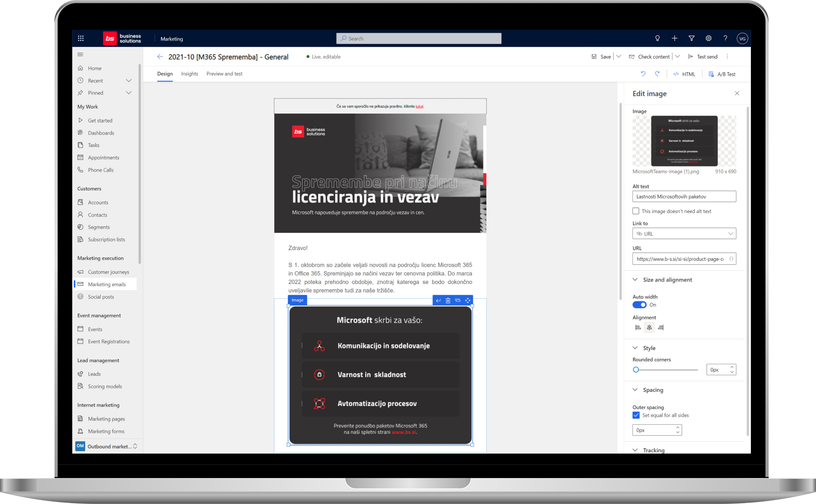Click personalization braces icon in URL field
Screen dimensions: 816x504
pos(731,259)
